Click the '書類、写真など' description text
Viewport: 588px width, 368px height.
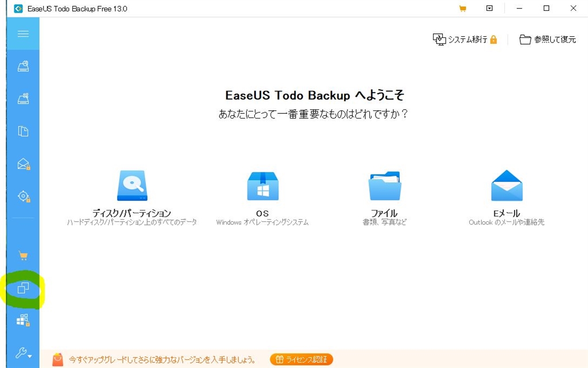click(x=384, y=223)
